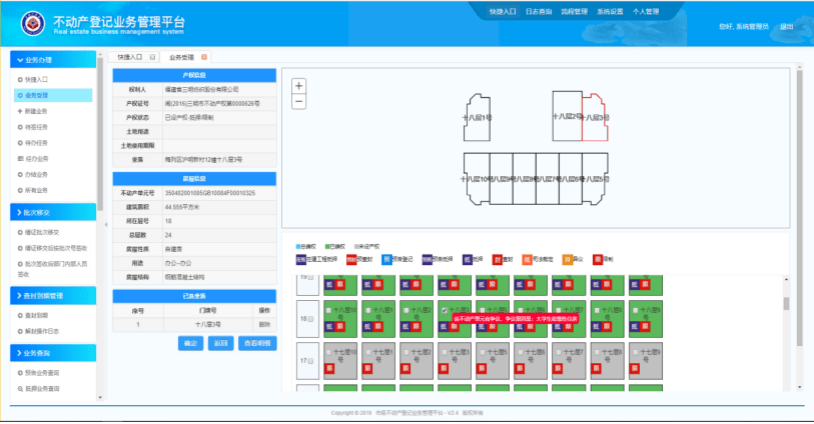Click the 退出 logout link
The height and width of the screenshot is (424, 814).
click(x=786, y=26)
